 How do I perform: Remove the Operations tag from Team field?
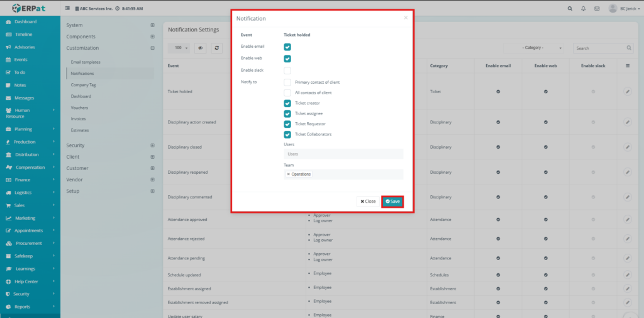click(289, 174)
